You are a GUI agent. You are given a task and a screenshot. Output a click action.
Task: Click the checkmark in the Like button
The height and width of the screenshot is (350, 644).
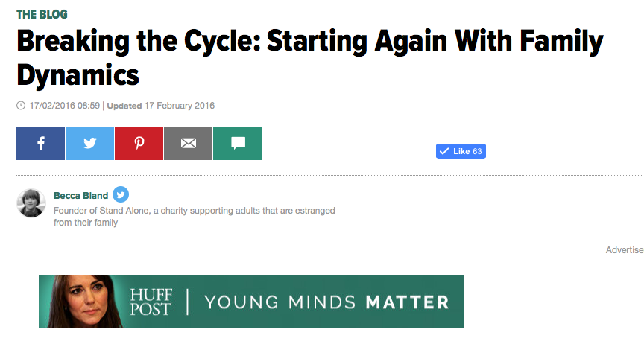click(444, 151)
